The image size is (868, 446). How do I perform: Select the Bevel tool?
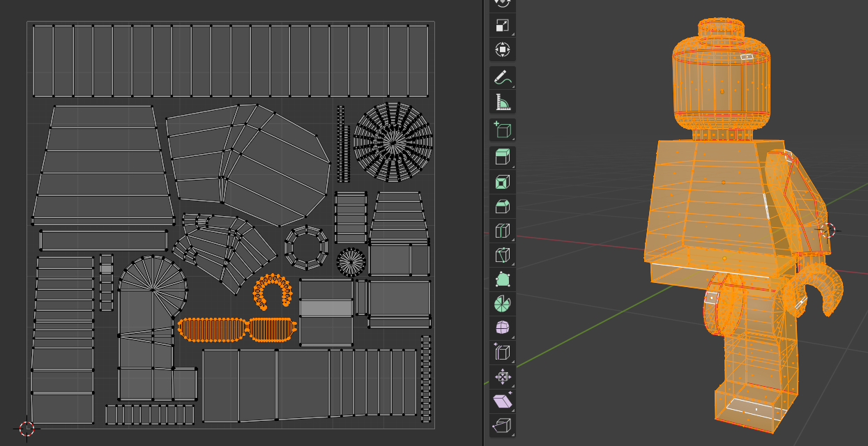pos(503,206)
